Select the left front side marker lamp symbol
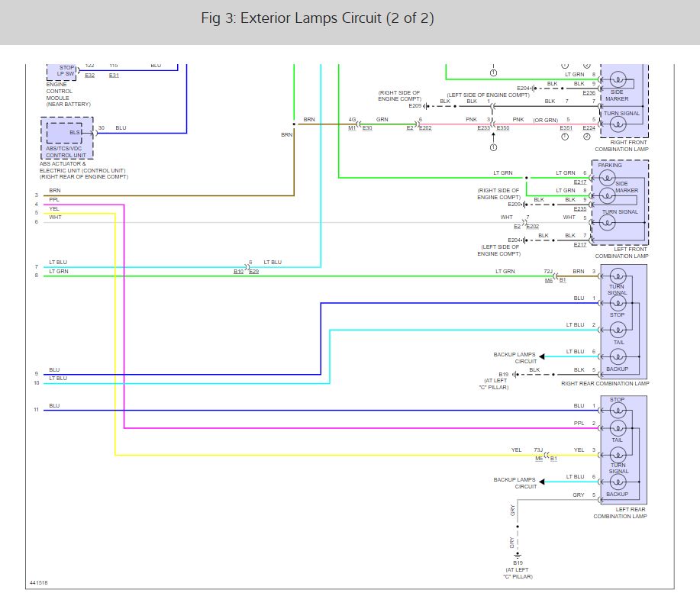 click(x=607, y=195)
